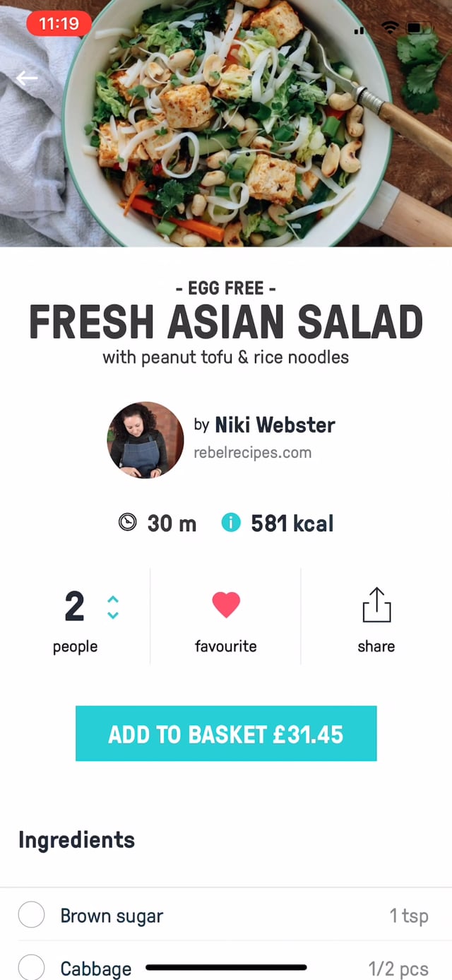
Task: Decrease people count with down chevron
Action: (113, 615)
